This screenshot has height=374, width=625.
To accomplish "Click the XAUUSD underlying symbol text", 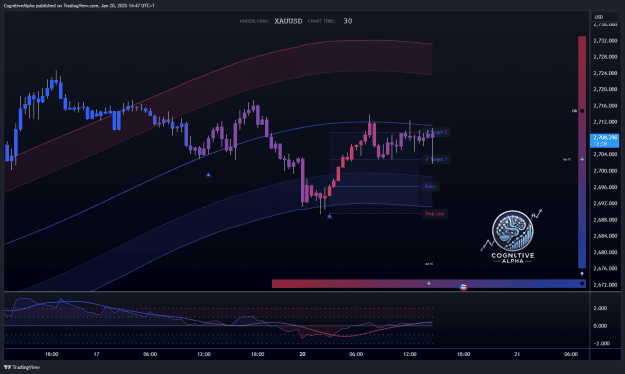I will [x=288, y=21].
